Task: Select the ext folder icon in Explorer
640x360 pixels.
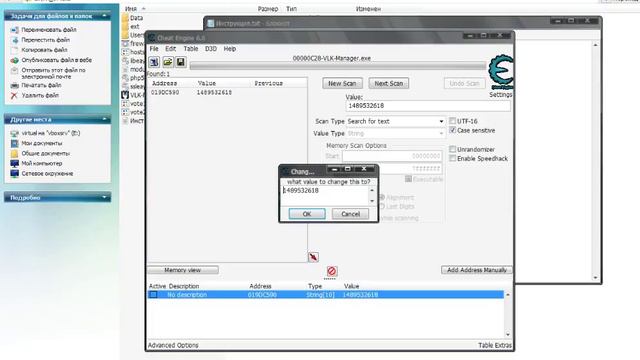Action: pyautogui.click(x=125, y=27)
